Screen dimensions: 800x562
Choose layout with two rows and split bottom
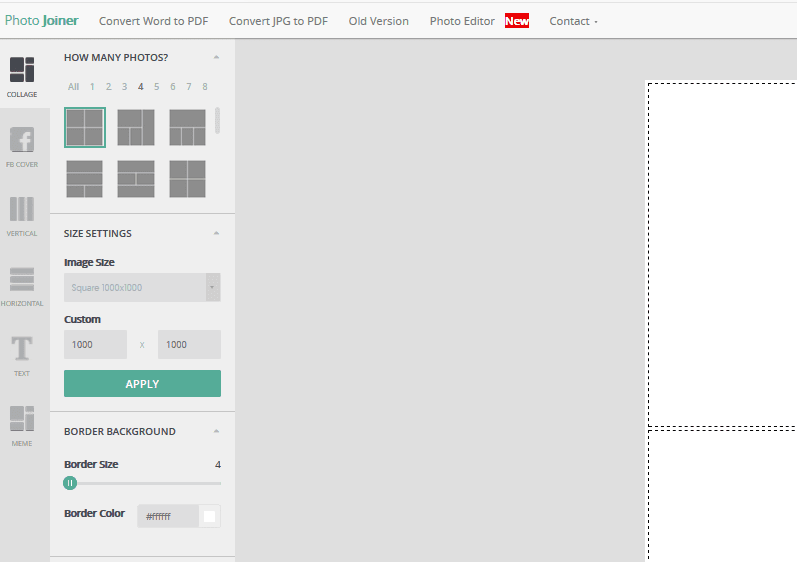point(85,179)
